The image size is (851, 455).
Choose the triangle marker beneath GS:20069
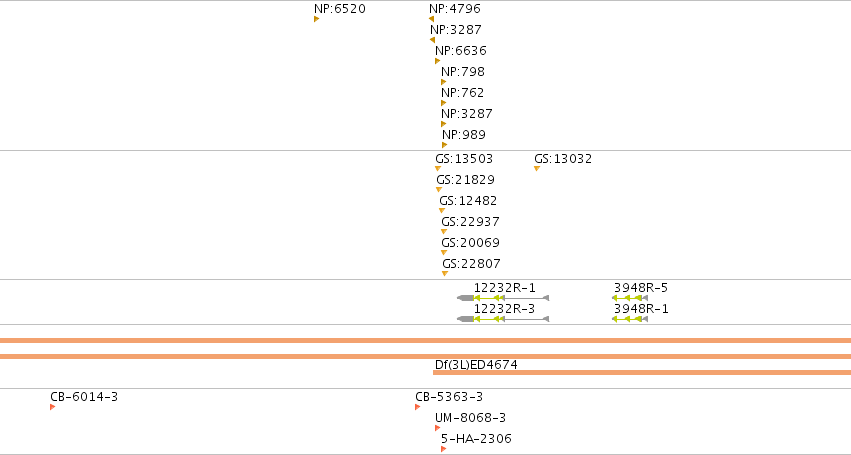coord(444,253)
